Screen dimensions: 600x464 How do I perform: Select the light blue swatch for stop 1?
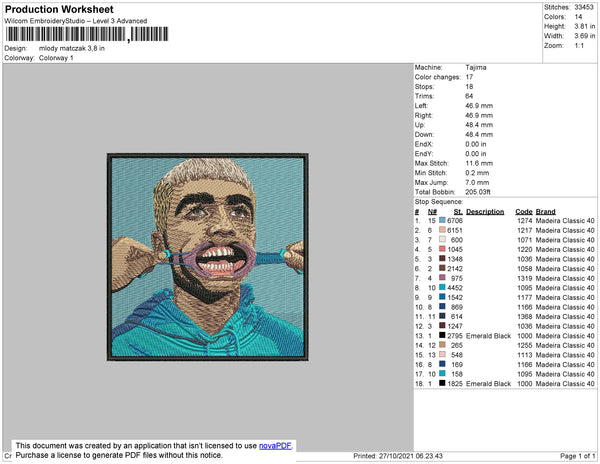coord(442,220)
